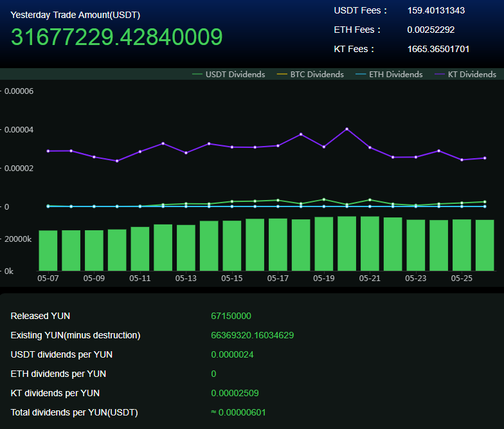Click the Yesterday Trade Amount(USDT) heading
Screen dimensions: 504x429
coord(75,15)
